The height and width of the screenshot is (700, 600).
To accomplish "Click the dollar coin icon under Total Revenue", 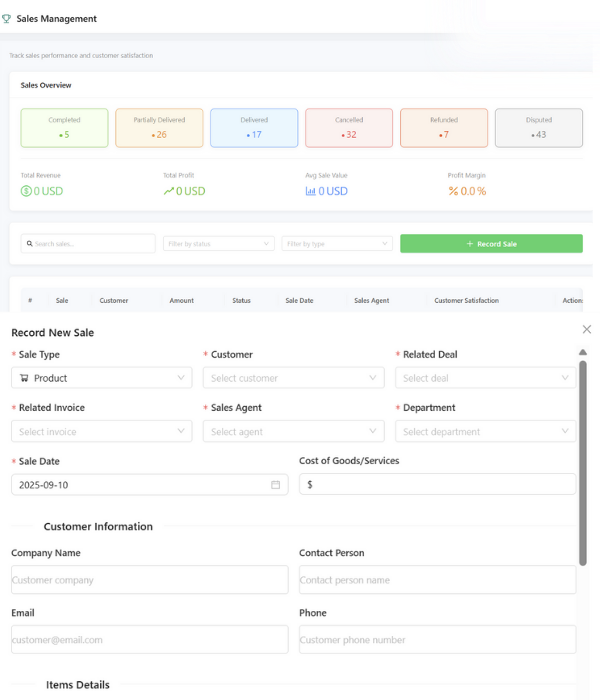I will coord(26,191).
